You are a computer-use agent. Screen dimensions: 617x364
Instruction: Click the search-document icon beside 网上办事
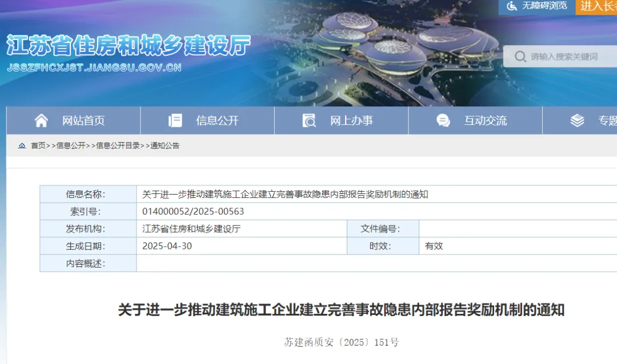pos(309,120)
